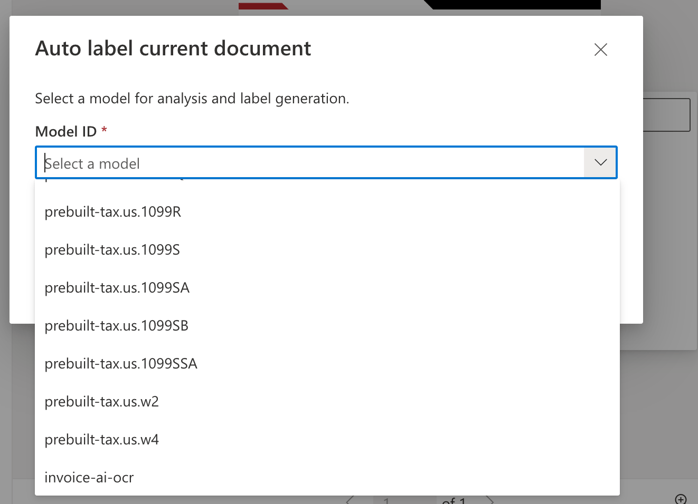This screenshot has height=504, width=698.
Task: Choose prebuilt-tax.us.1099R from the list
Action: tap(113, 212)
